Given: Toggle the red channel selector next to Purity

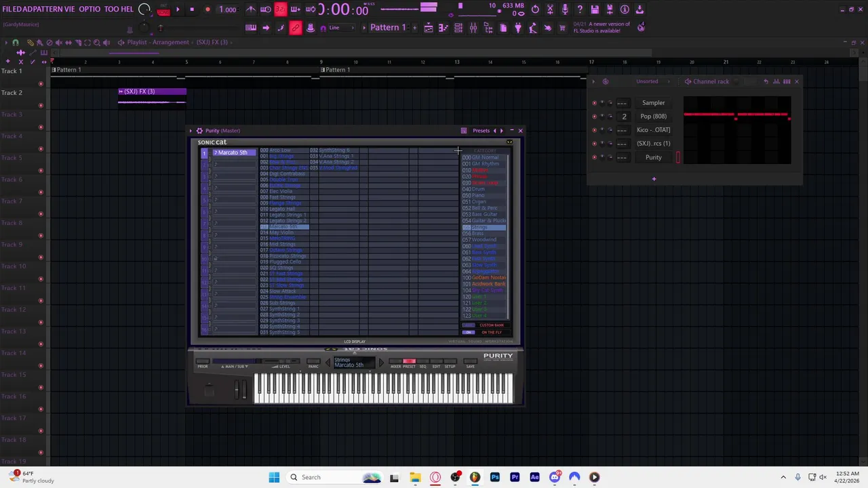Looking at the screenshot, I should [677, 157].
